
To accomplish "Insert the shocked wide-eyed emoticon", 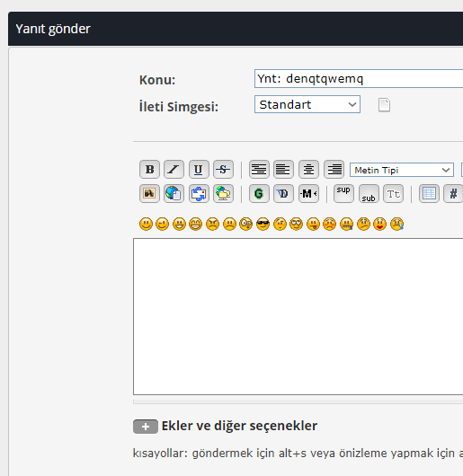I will tap(245, 224).
